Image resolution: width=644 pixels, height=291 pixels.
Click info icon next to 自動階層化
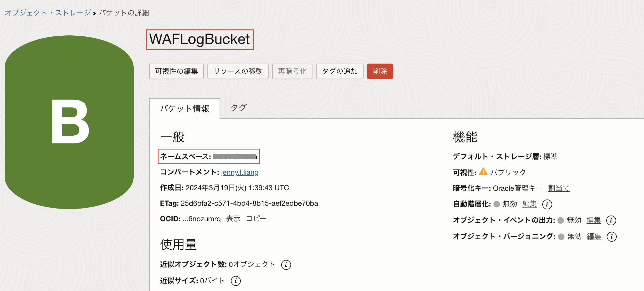pos(547,204)
